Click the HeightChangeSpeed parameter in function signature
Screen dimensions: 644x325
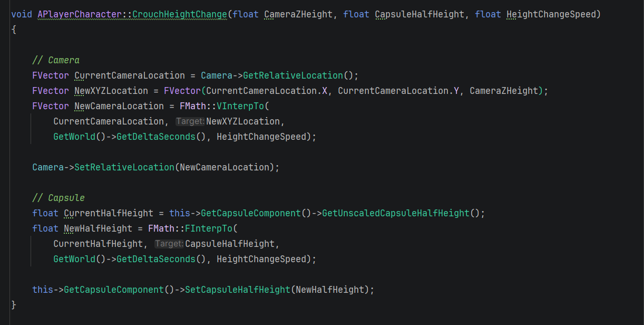tap(551, 14)
